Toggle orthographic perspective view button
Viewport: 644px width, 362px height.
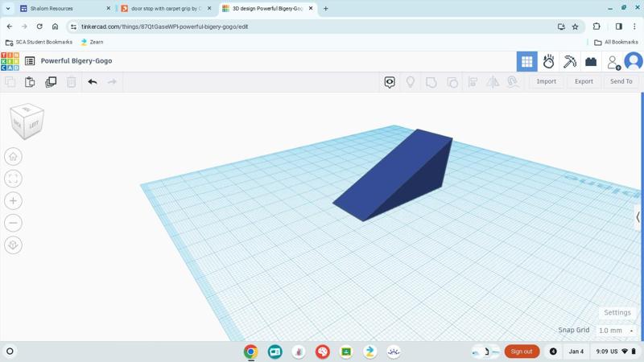click(x=13, y=245)
